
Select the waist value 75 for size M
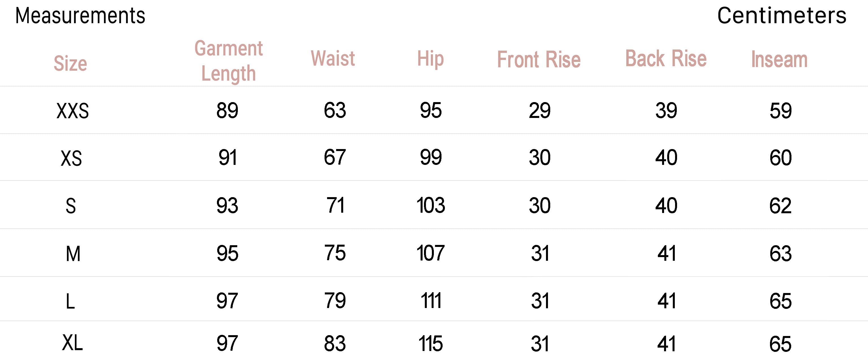335,253
